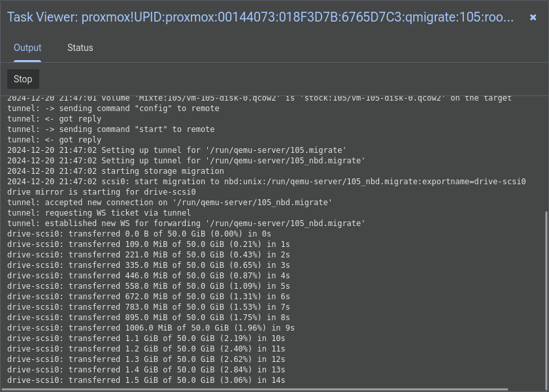
Task: Select the 'drive mirror is starting' log line
Action: point(101,192)
